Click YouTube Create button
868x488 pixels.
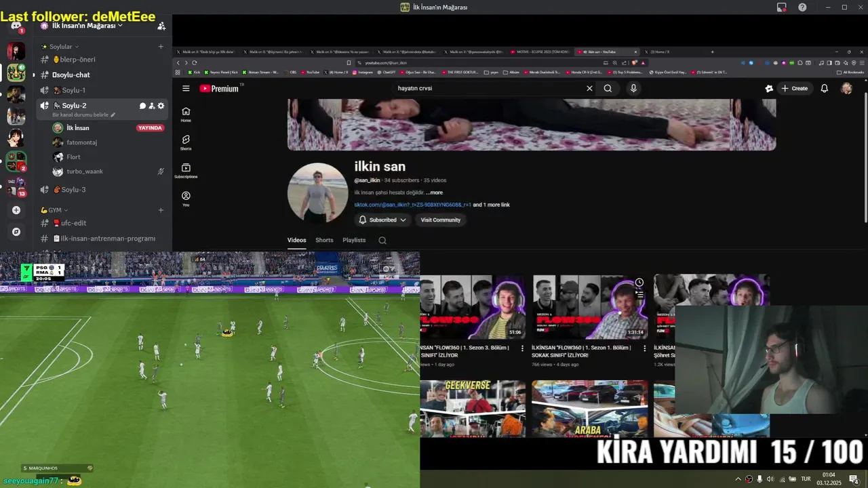[x=794, y=88]
